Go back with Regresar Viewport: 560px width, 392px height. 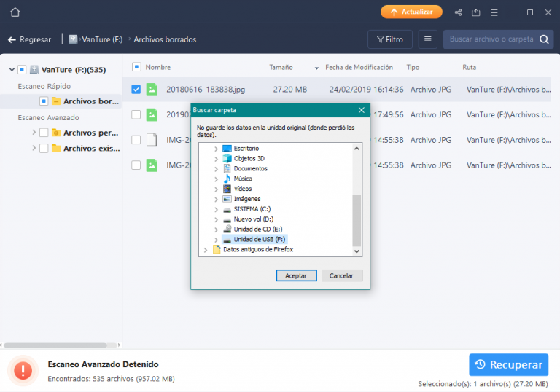[29, 39]
